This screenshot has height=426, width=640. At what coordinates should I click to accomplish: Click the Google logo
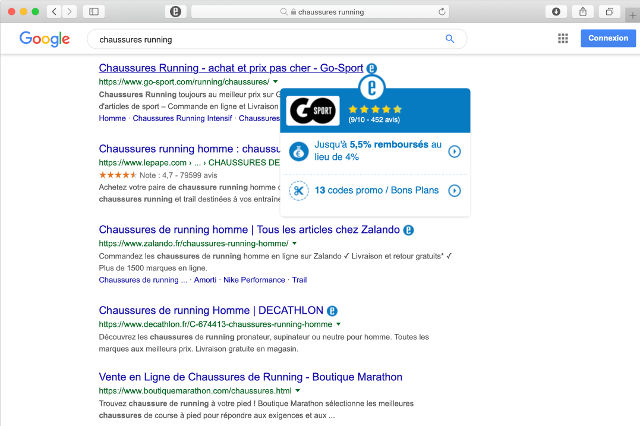point(44,39)
